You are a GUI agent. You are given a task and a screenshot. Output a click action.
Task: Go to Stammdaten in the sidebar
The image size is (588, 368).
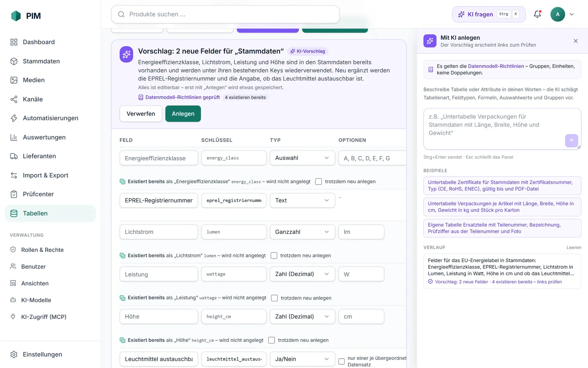(51, 61)
